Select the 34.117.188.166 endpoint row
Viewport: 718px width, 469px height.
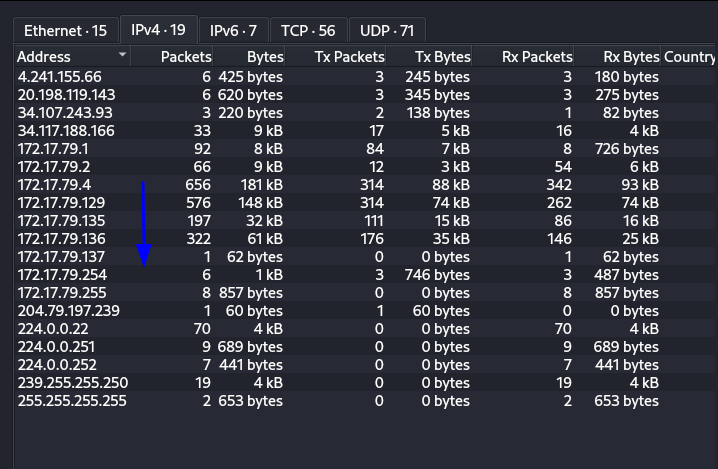66,130
